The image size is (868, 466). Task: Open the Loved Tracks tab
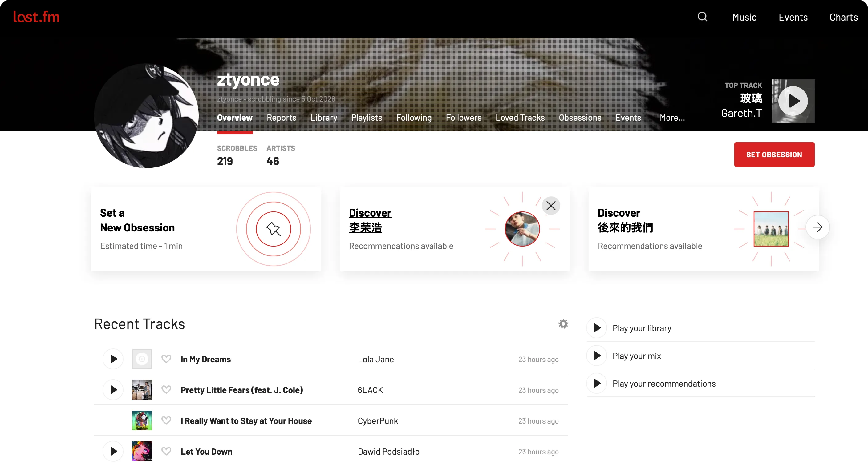tap(520, 118)
